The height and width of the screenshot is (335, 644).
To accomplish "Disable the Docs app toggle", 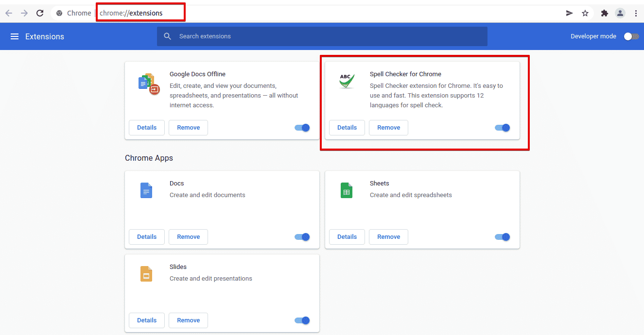I will tap(302, 237).
